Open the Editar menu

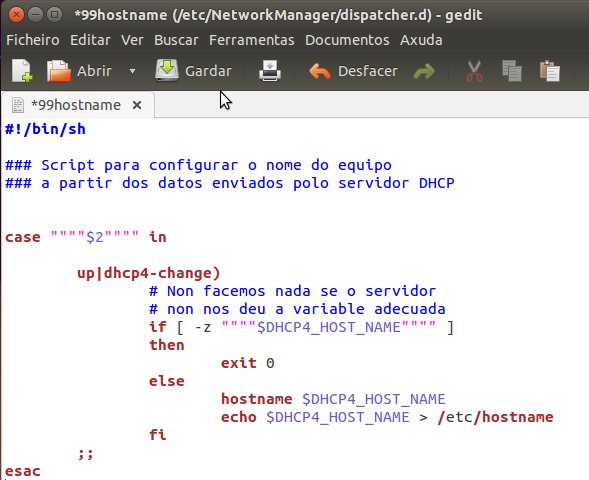click(90, 40)
